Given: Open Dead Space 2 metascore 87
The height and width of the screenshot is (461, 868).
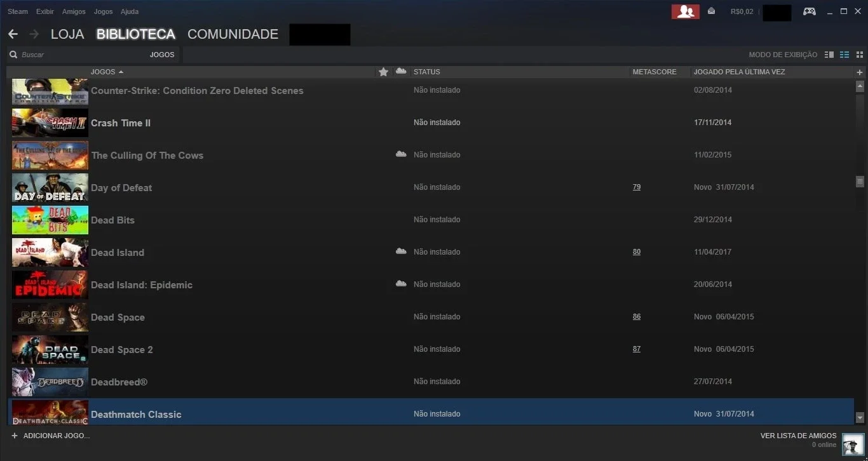Looking at the screenshot, I should (637, 349).
